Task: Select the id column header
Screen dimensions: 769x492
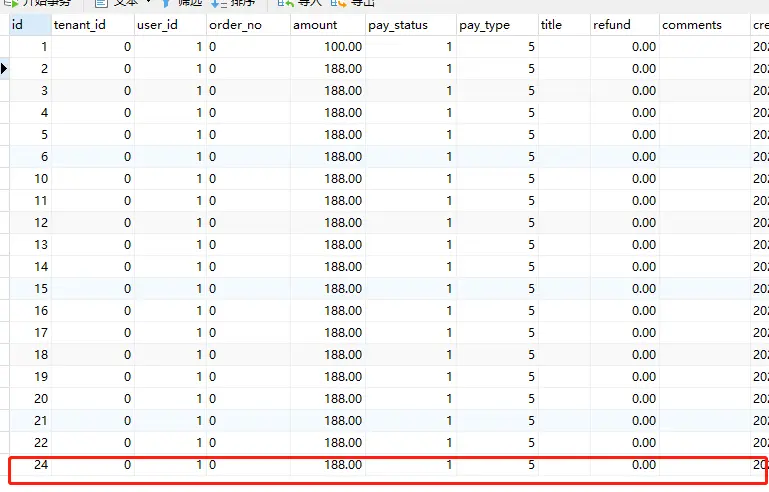Action: (30, 25)
